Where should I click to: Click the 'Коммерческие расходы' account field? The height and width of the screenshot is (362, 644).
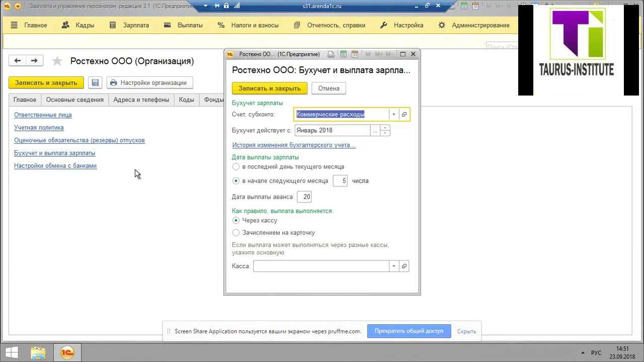pyautogui.click(x=342, y=115)
